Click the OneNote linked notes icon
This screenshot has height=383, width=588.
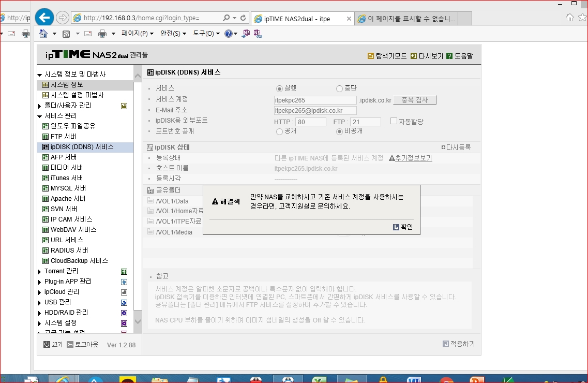258,34
